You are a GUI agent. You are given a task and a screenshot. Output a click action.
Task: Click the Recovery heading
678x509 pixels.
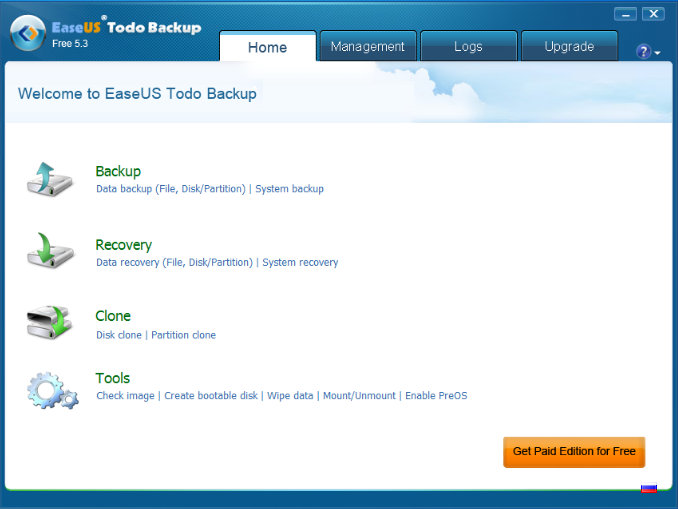pos(124,245)
